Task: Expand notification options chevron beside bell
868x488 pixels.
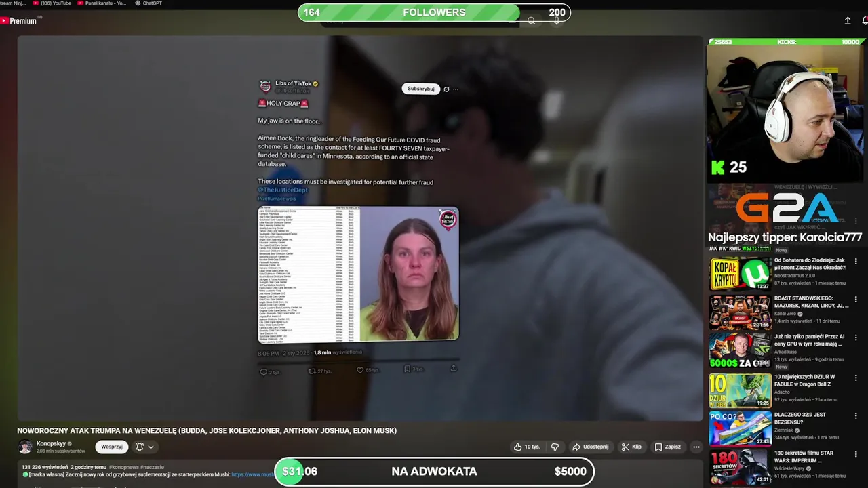Action: (151, 447)
